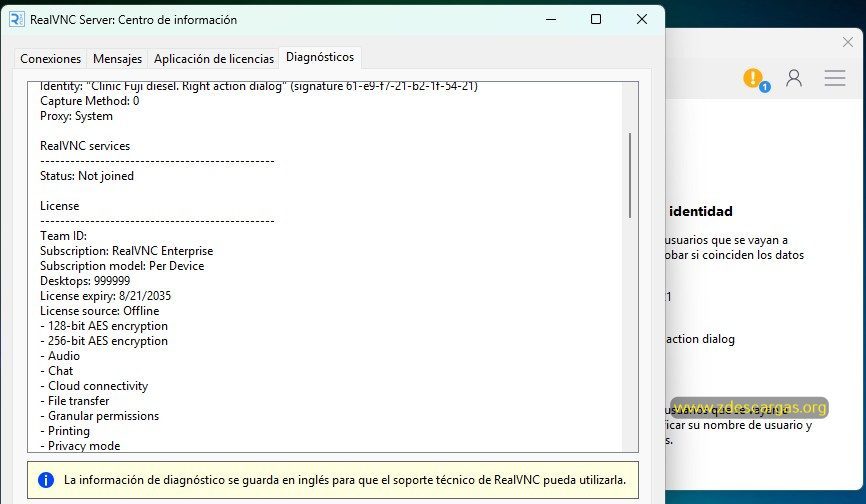Click the 'RealVNC services' heading
The image size is (866, 504).
pos(85,146)
